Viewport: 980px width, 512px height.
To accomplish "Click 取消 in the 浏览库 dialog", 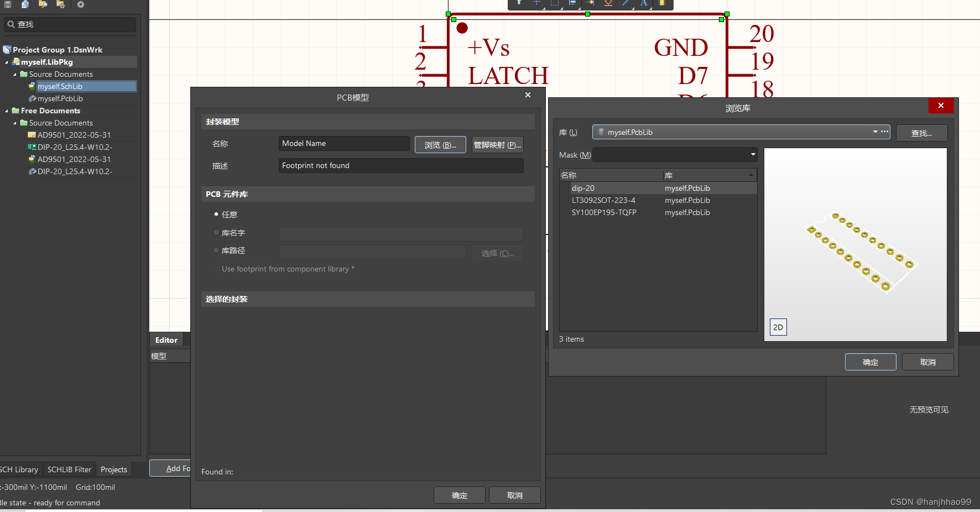I will pyautogui.click(x=927, y=362).
